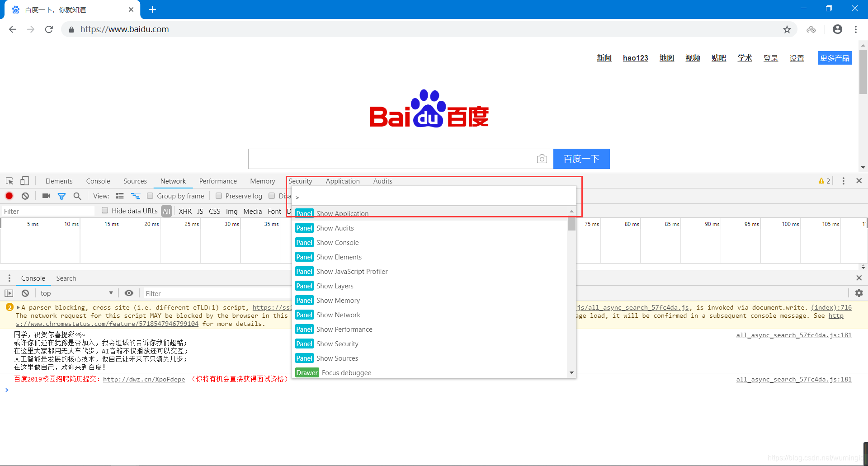Choose Show Layers command

[x=429, y=286]
